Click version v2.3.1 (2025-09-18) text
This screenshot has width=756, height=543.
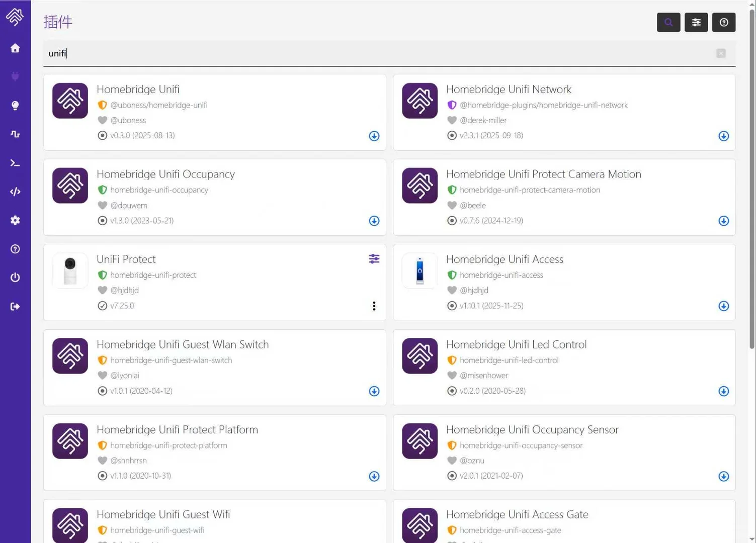click(491, 135)
